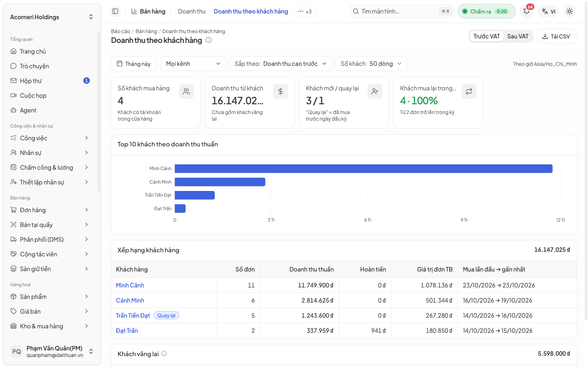The height and width of the screenshot is (368, 588).
Task: Switch the light theme sun icon
Action: pyautogui.click(x=570, y=11)
